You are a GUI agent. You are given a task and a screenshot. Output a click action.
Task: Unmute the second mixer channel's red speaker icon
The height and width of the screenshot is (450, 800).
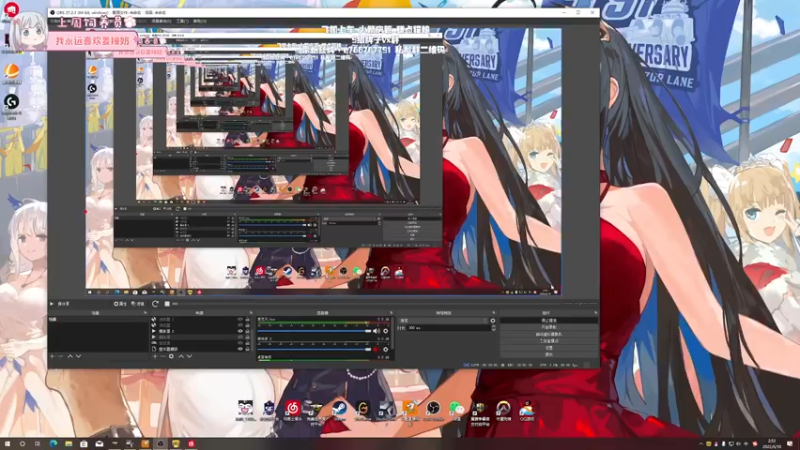[x=377, y=349]
